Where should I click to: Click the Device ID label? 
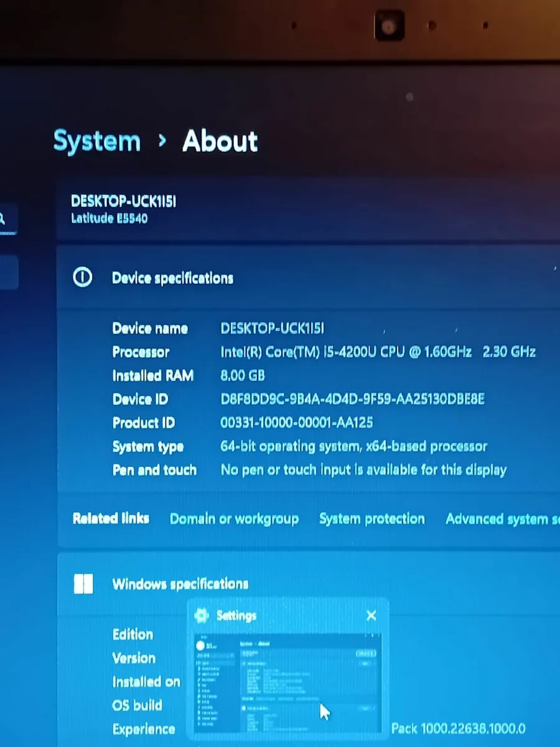coord(140,399)
